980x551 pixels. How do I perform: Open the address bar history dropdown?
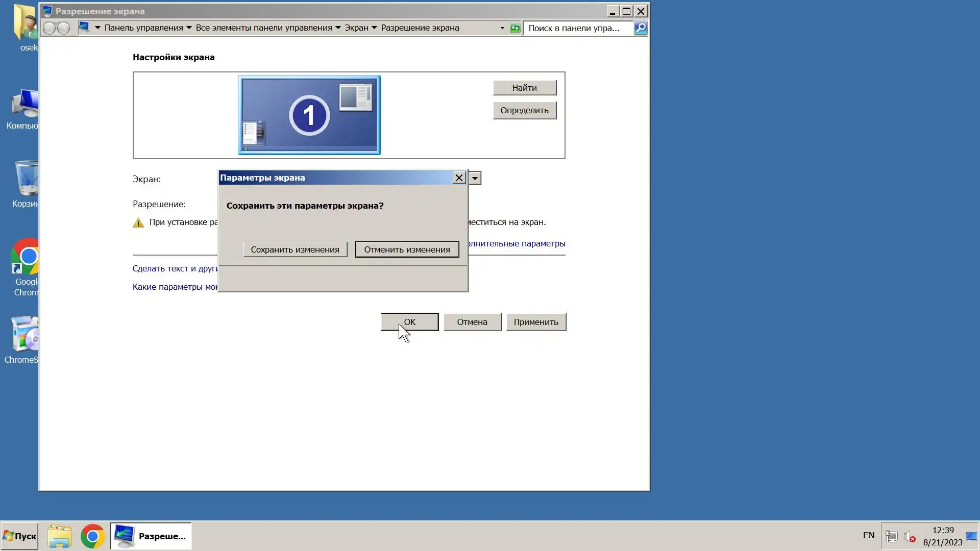[x=502, y=28]
